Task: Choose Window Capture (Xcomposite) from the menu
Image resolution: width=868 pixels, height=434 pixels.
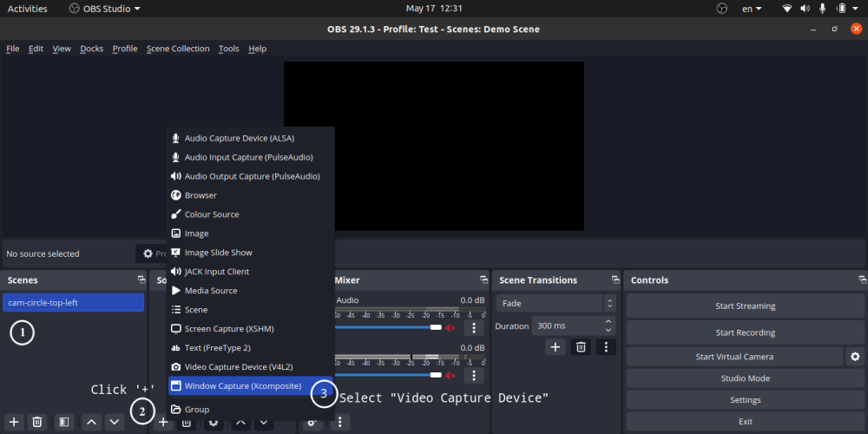Action: (x=251, y=386)
